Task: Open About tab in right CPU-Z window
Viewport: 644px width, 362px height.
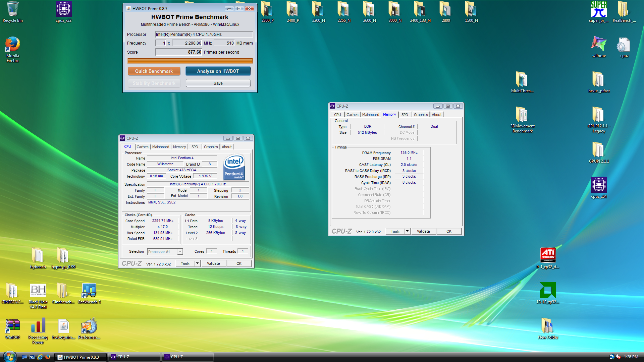Action: click(x=436, y=115)
